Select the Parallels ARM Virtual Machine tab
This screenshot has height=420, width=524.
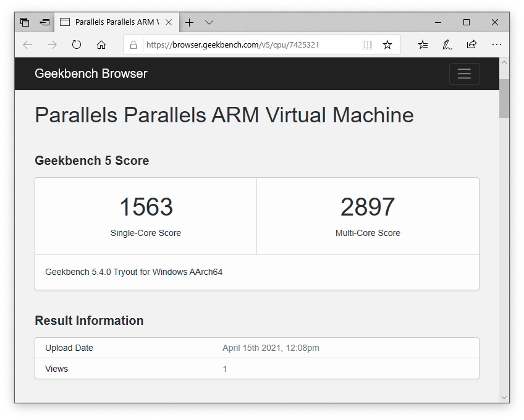click(109, 22)
